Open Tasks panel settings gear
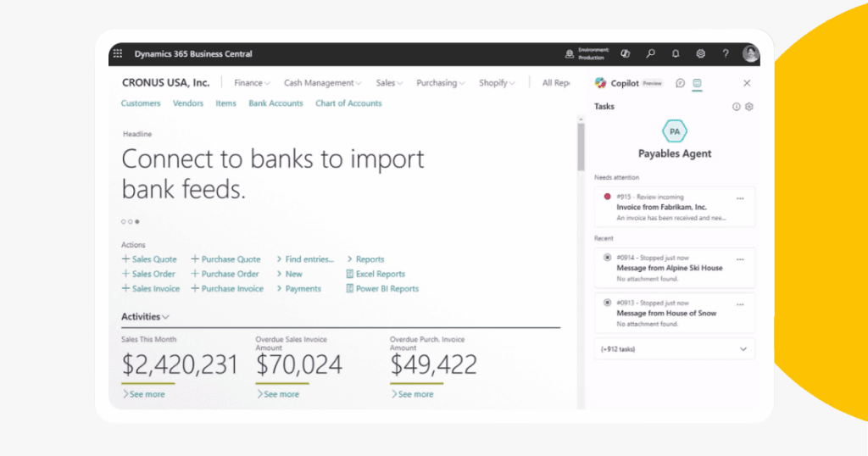 [748, 107]
